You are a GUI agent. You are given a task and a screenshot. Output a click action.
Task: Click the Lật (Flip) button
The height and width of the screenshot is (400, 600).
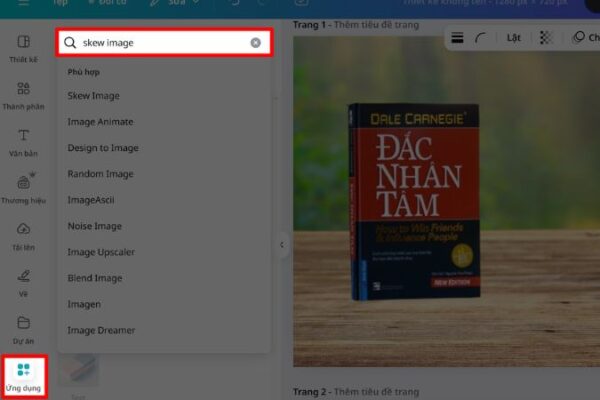point(514,38)
